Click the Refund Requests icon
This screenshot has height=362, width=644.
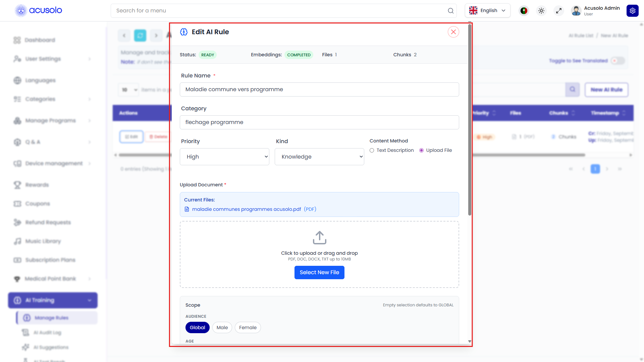(17, 223)
